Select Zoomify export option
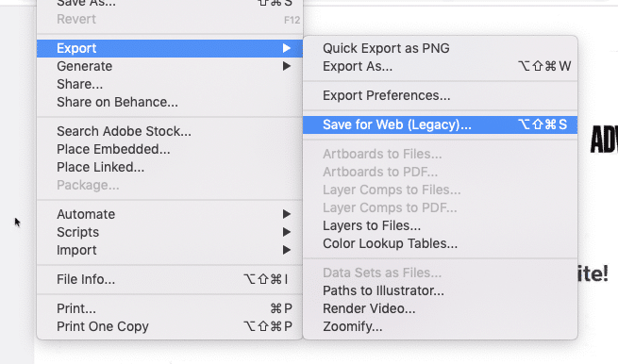The height and width of the screenshot is (364, 618). tap(440, 326)
